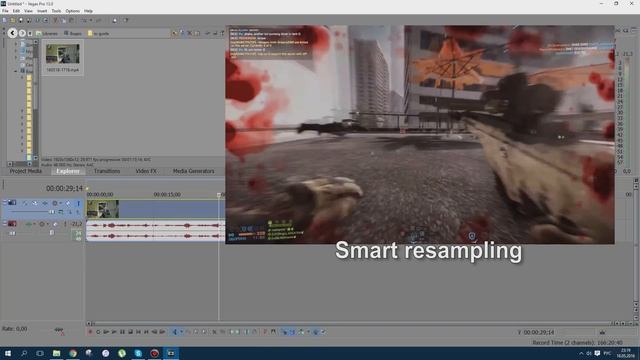The image size is (640, 360).
Task: Toggle Auto Ripple in editing toolbar
Action: point(301,332)
